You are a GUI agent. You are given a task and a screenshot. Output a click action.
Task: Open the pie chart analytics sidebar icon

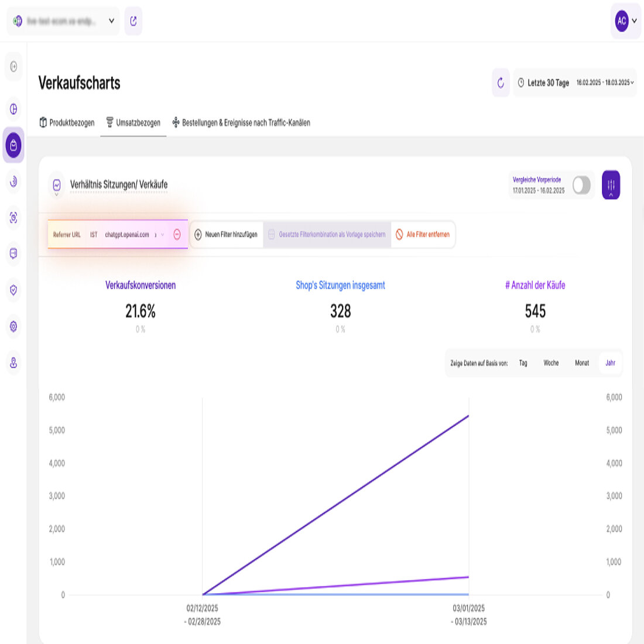[13, 109]
